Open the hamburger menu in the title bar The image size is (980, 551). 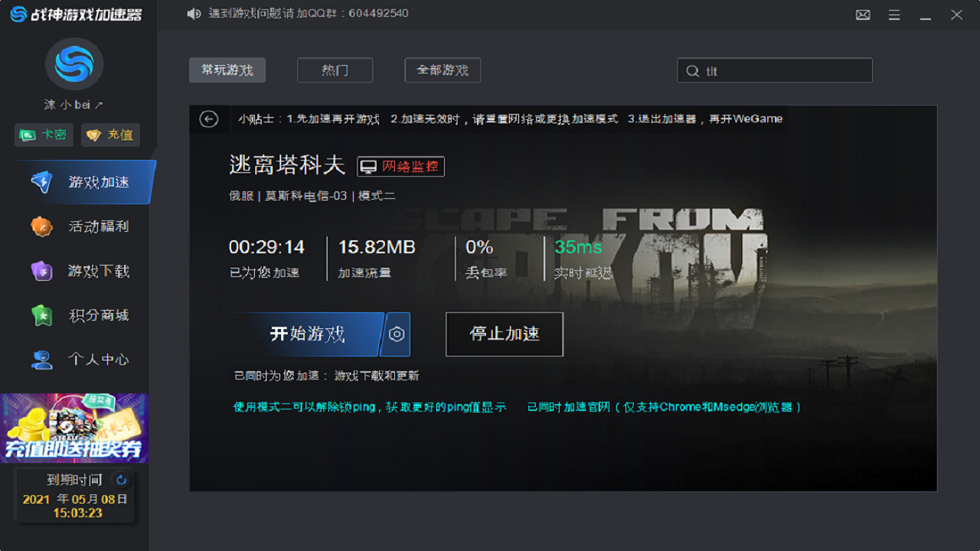pos(894,14)
